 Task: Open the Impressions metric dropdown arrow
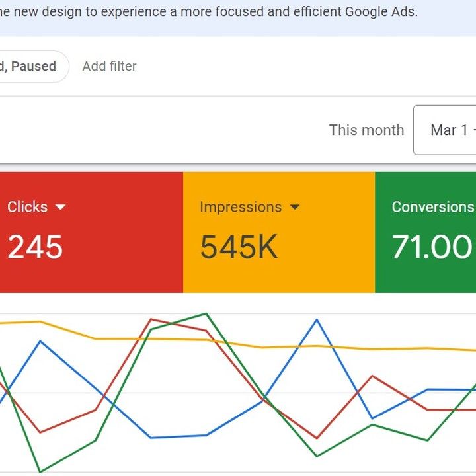pyautogui.click(x=295, y=207)
